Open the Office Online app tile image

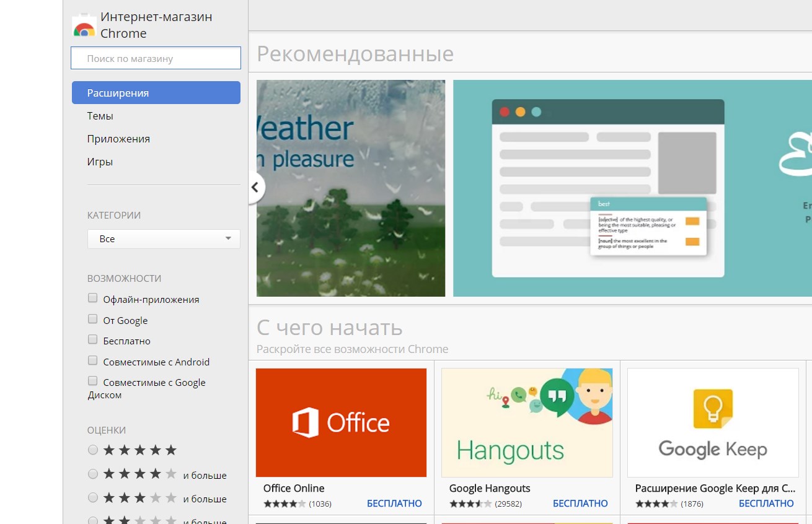point(341,422)
